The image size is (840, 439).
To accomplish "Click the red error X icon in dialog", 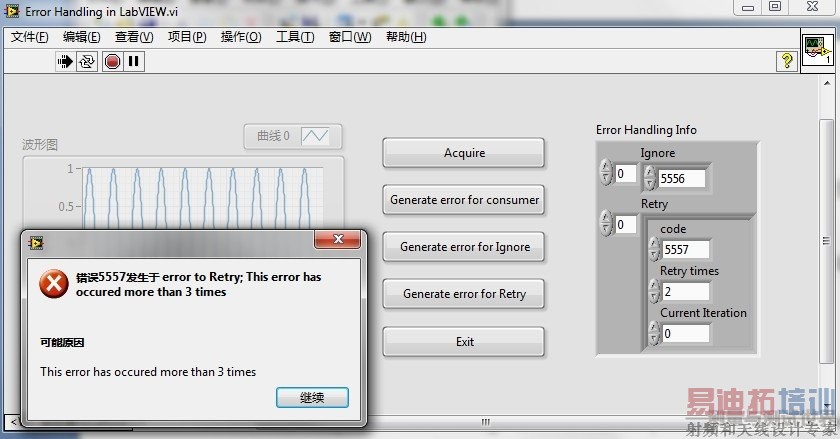I will pos(54,283).
